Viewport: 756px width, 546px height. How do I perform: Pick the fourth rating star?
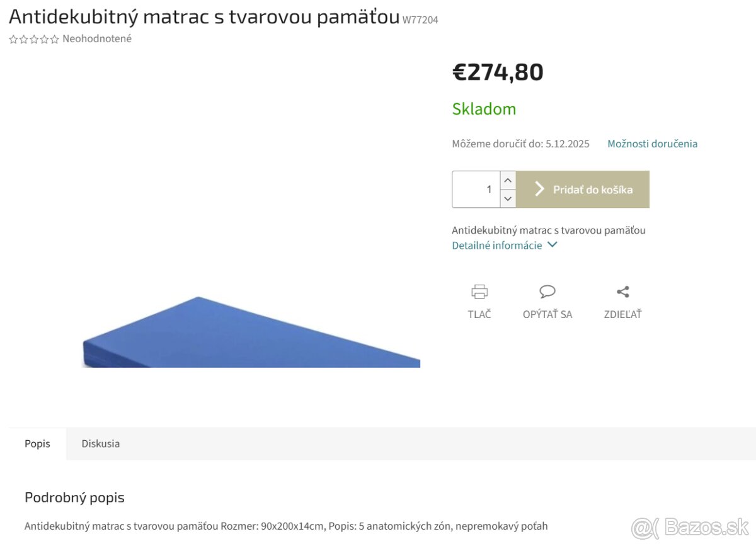[44, 39]
